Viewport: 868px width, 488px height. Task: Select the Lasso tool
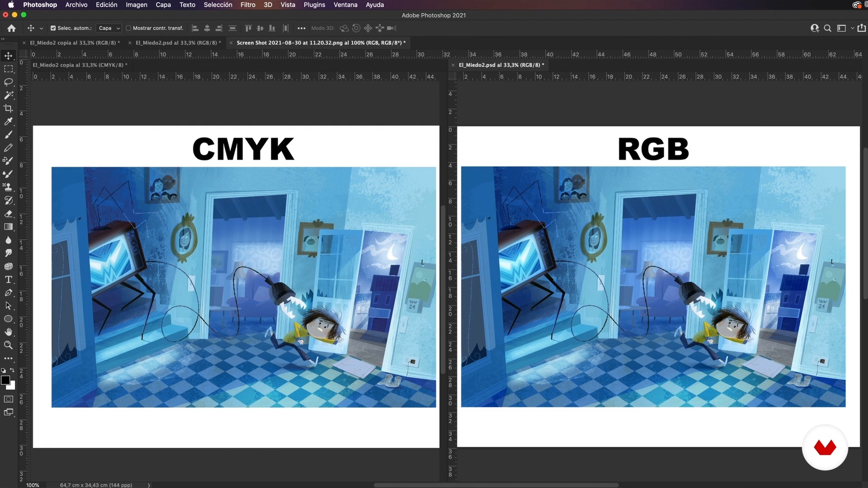pyautogui.click(x=8, y=82)
